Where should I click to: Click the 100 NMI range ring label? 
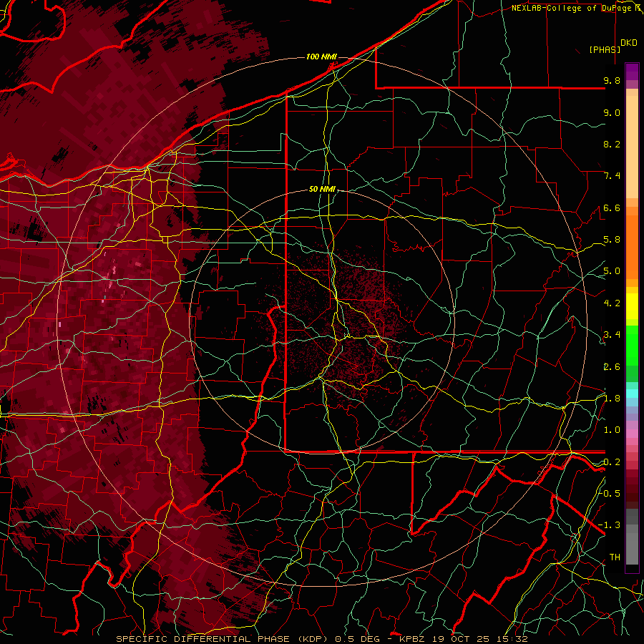point(321,57)
